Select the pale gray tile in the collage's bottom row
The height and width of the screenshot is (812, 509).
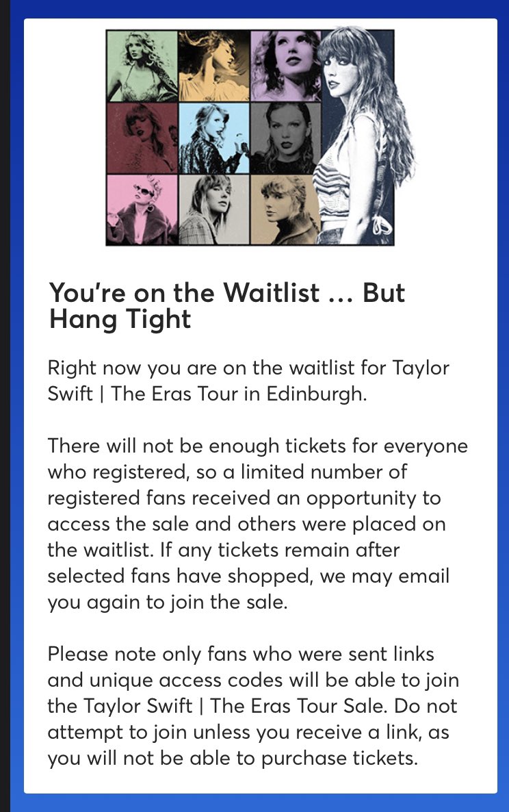[214, 210]
